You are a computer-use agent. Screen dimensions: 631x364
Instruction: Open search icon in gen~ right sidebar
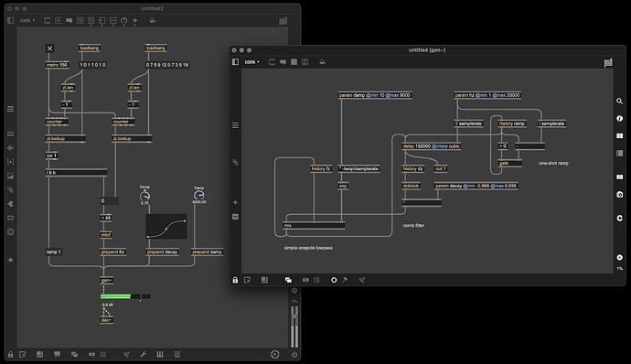(x=620, y=102)
